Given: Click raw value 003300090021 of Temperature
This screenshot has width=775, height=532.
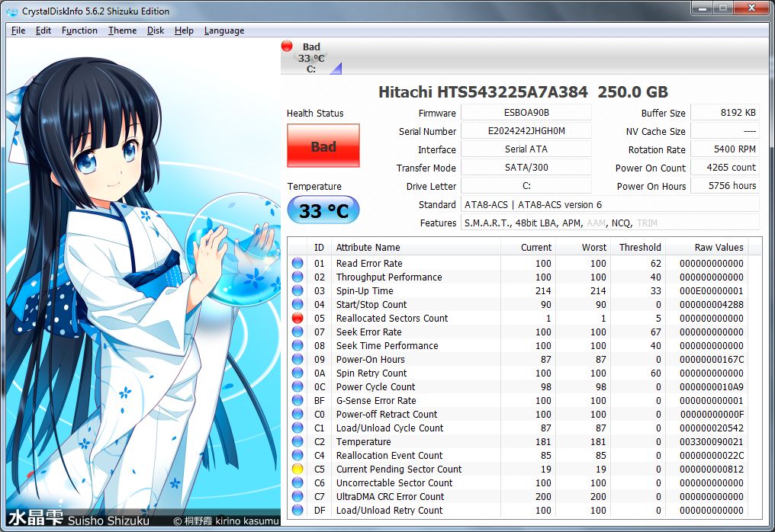Looking at the screenshot, I should 711,441.
